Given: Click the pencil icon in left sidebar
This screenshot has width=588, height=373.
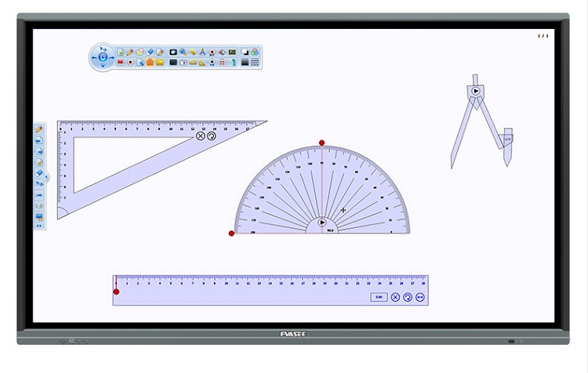Looking at the screenshot, I should coord(38,129).
